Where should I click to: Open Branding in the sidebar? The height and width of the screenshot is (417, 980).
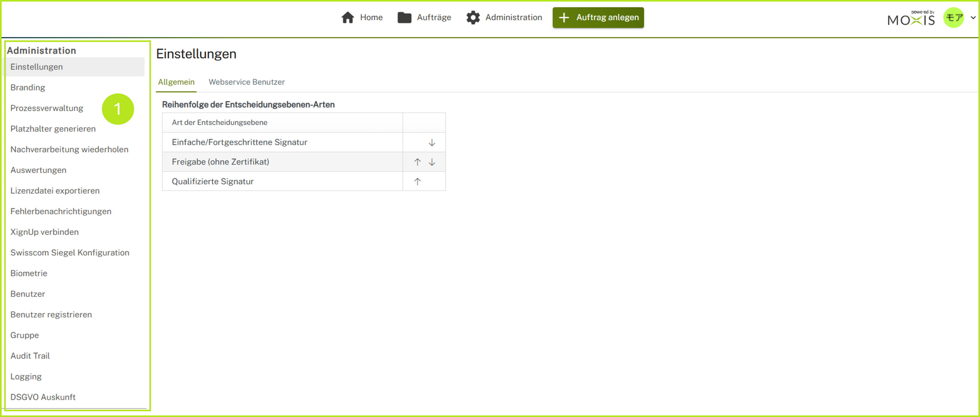pos(28,87)
